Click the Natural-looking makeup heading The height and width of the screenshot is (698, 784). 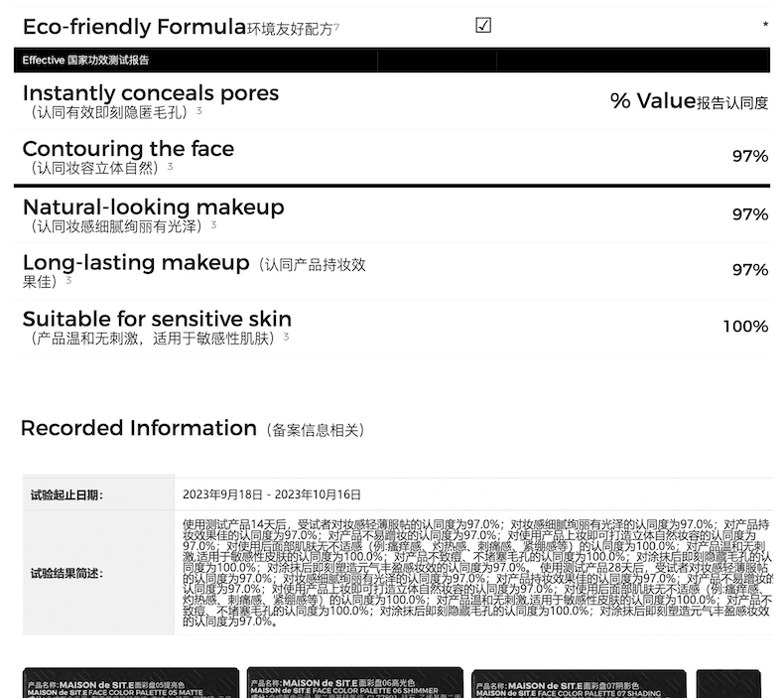pos(153,207)
